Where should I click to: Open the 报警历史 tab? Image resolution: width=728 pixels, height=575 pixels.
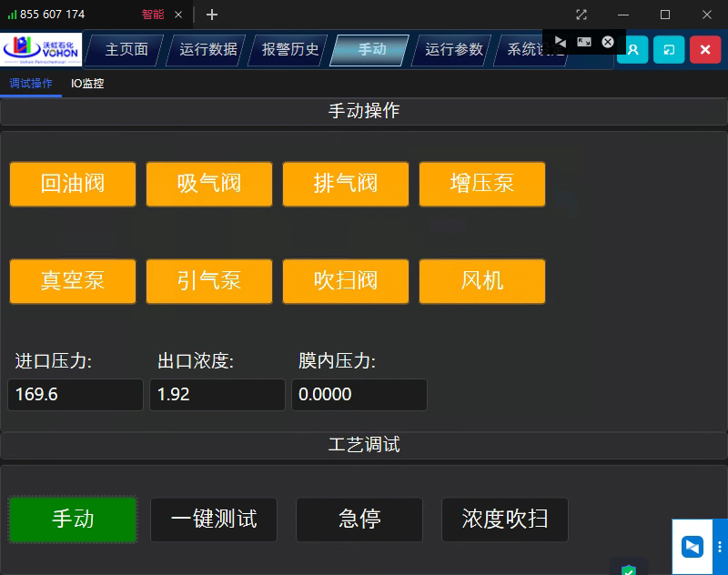tap(289, 49)
